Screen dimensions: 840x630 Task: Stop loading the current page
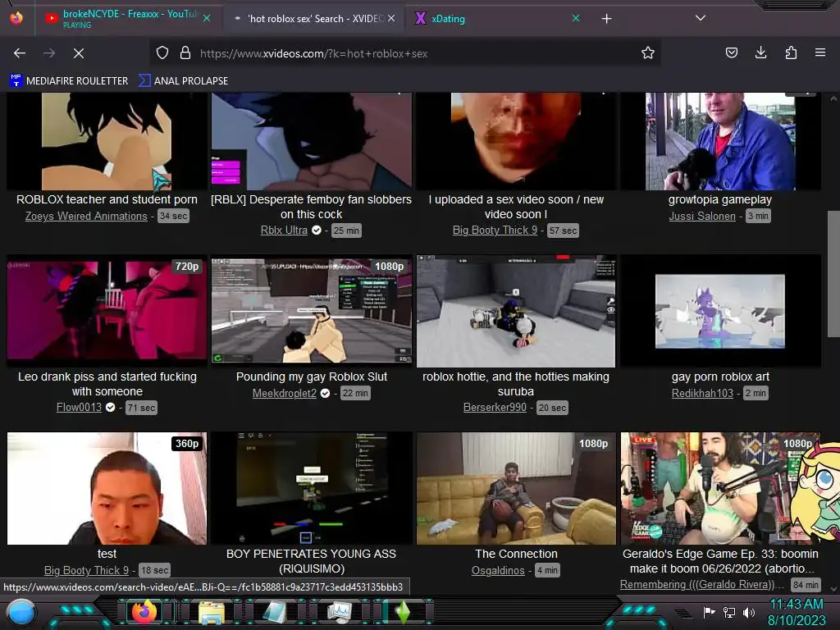coord(79,53)
